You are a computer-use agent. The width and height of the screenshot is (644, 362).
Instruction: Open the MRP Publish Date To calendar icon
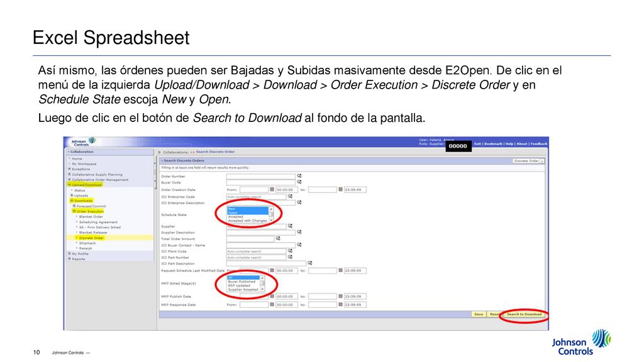(340, 296)
